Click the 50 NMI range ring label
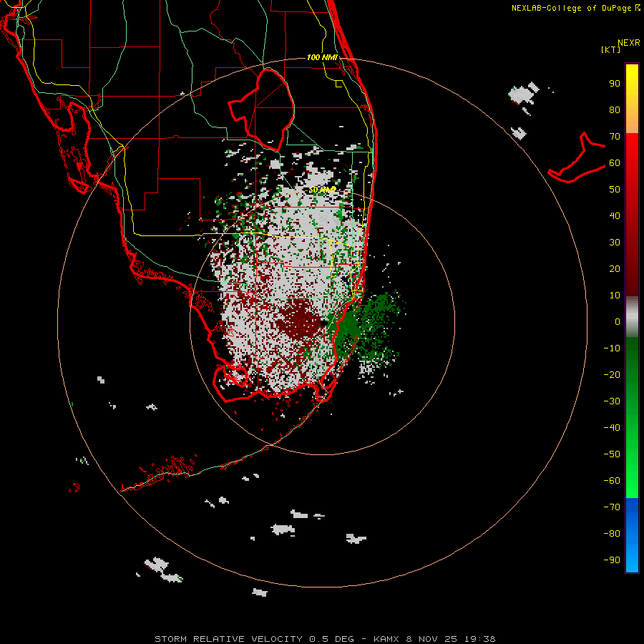The width and height of the screenshot is (644, 644). tap(322, 190)
